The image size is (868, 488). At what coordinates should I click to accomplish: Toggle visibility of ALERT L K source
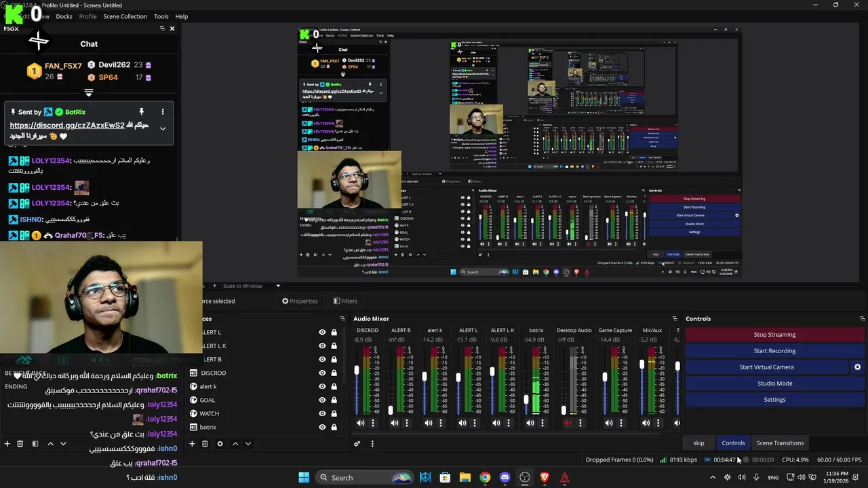click(322, 346)
